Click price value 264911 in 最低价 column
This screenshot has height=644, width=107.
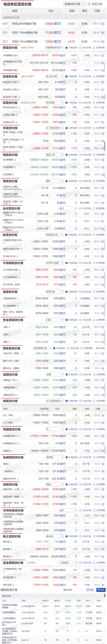click(46, 606)
